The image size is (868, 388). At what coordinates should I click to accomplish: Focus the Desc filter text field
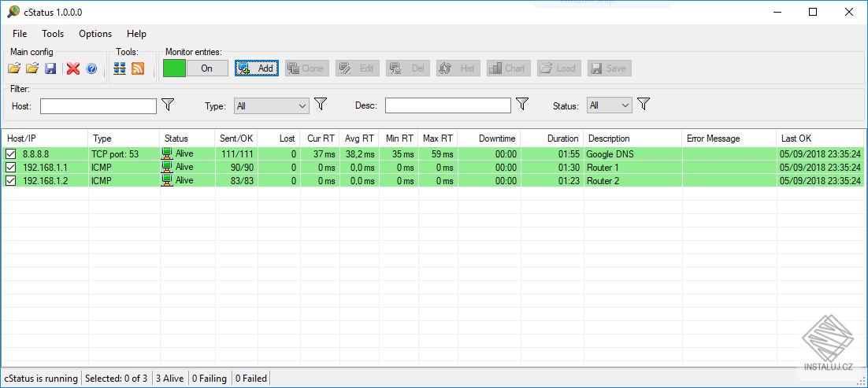coord(448,105)
